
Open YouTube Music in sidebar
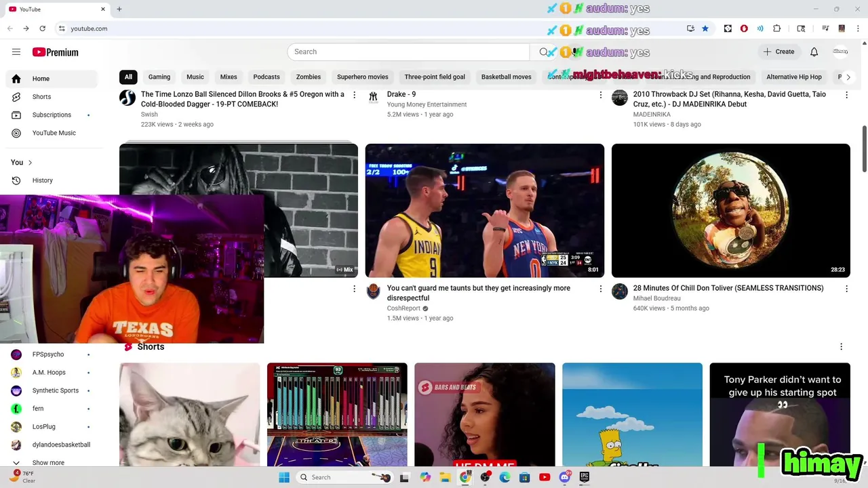tap(54, 133)
